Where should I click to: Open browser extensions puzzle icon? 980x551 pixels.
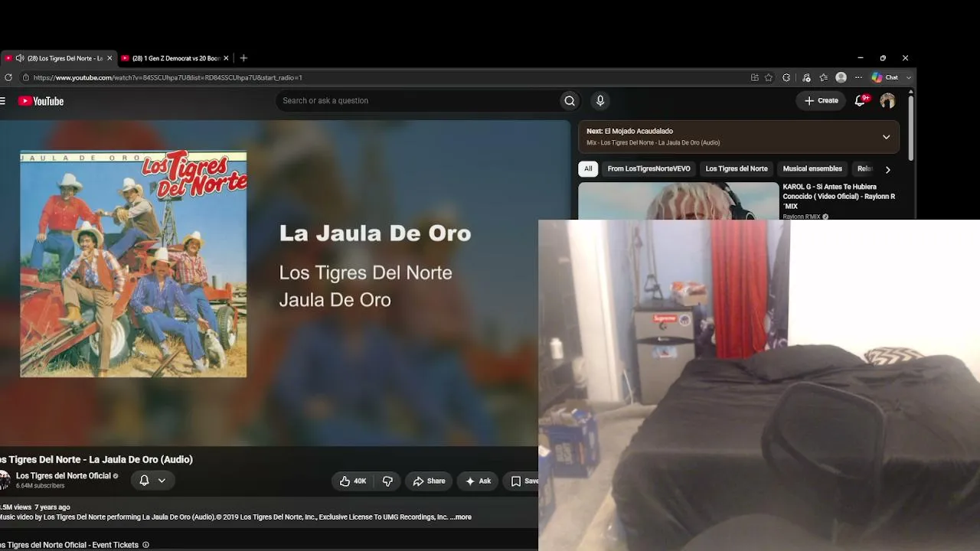pos(786,77)
